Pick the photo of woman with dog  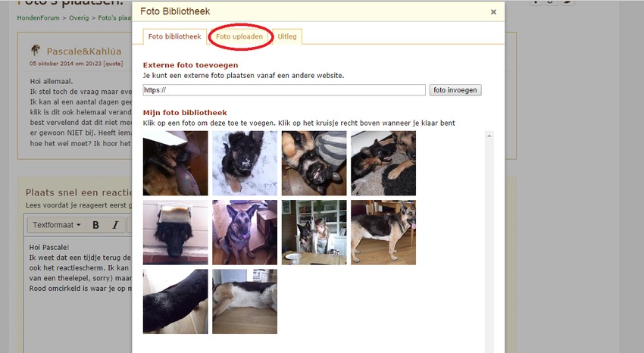point(314,233)
